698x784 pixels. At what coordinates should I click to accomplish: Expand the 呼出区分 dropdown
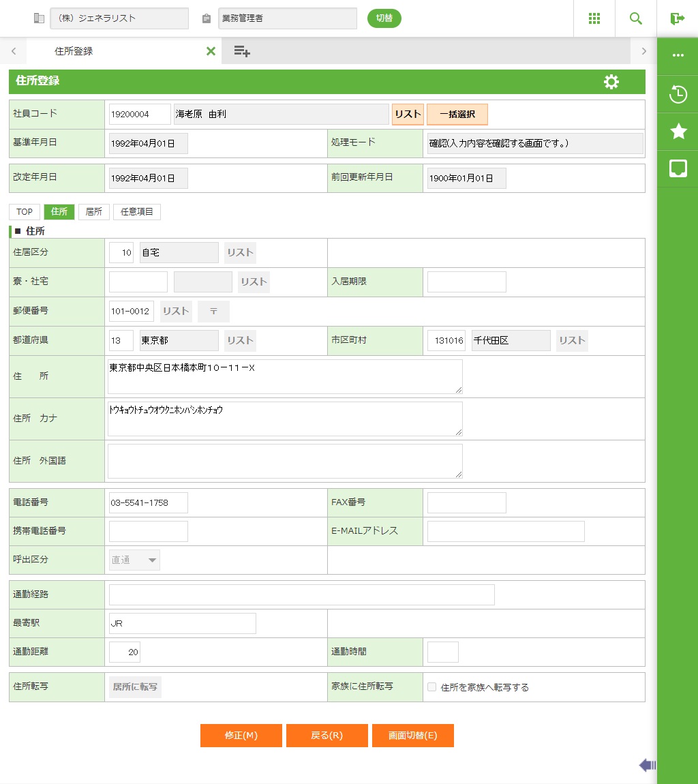[134, 560]
